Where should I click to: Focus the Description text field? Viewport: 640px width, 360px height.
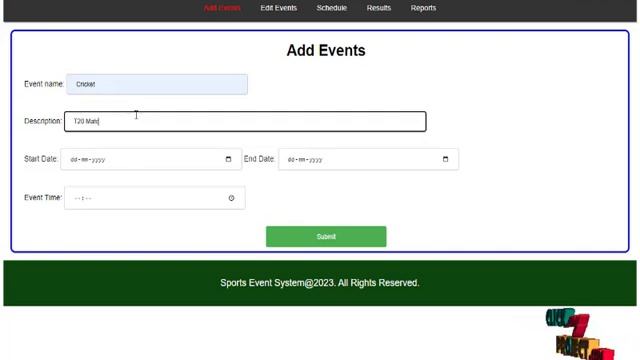pyautogui.click(x=245, y=121)
